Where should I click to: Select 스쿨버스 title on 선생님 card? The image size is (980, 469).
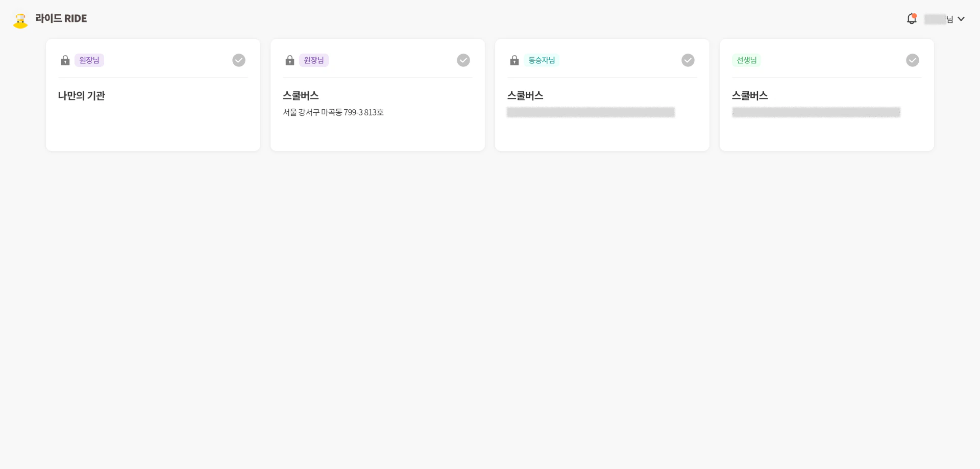[x=750, y=95]
